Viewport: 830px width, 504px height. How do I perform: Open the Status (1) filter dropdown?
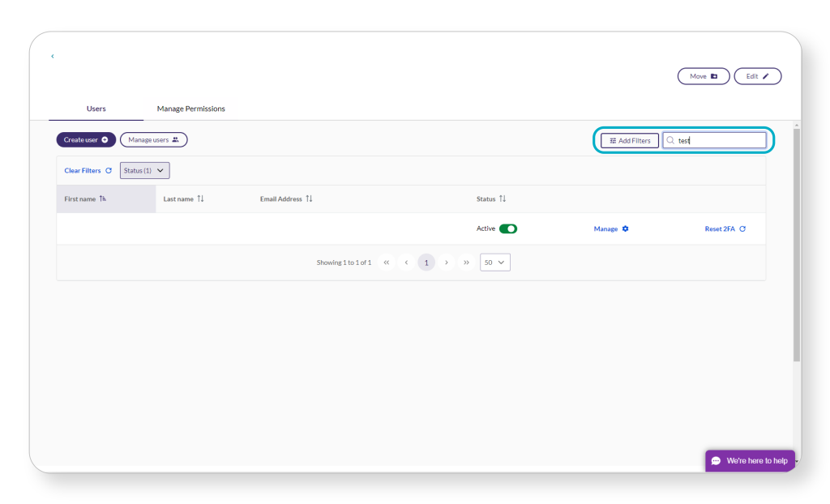144,170
